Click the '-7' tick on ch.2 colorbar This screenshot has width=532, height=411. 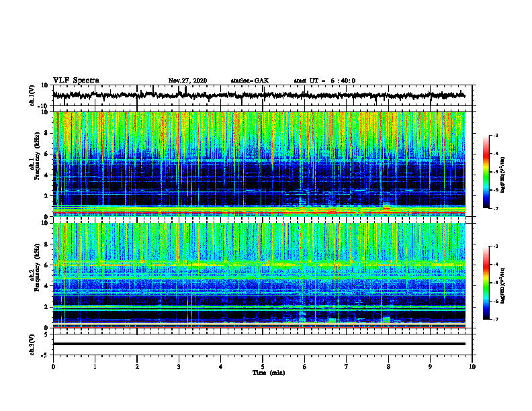click(x=495, y=319)
